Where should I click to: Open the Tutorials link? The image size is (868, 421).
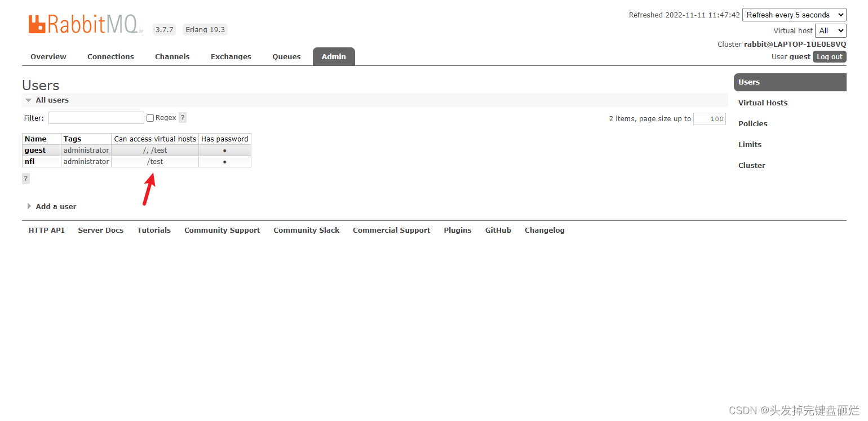coord(154,230)
